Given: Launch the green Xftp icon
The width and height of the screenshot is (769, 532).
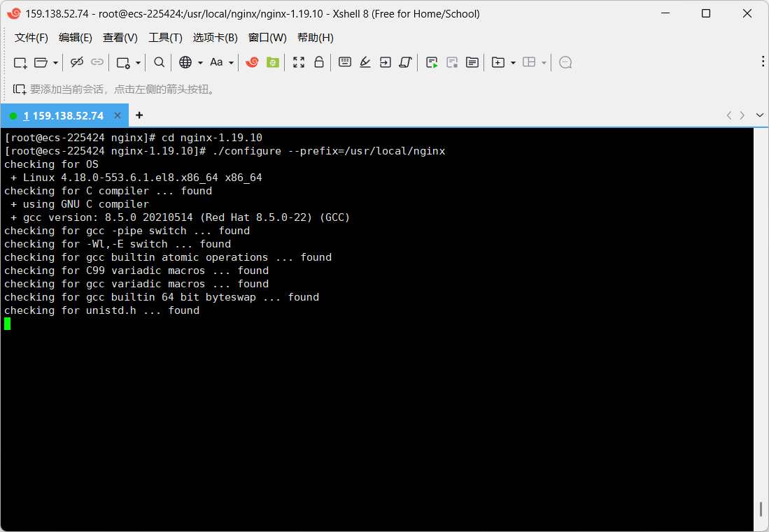Looking at the screenshot, I should 273,62.
